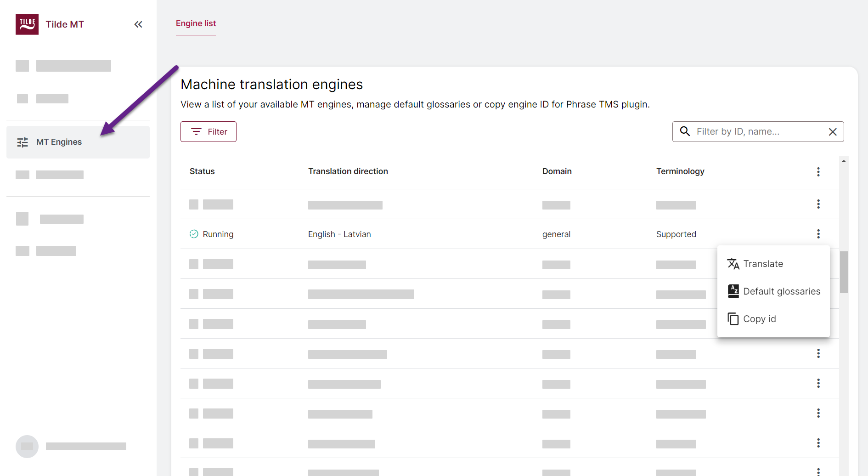Click the scrollbar thumb of the table
868x476 pixels.
pos(844,272)
